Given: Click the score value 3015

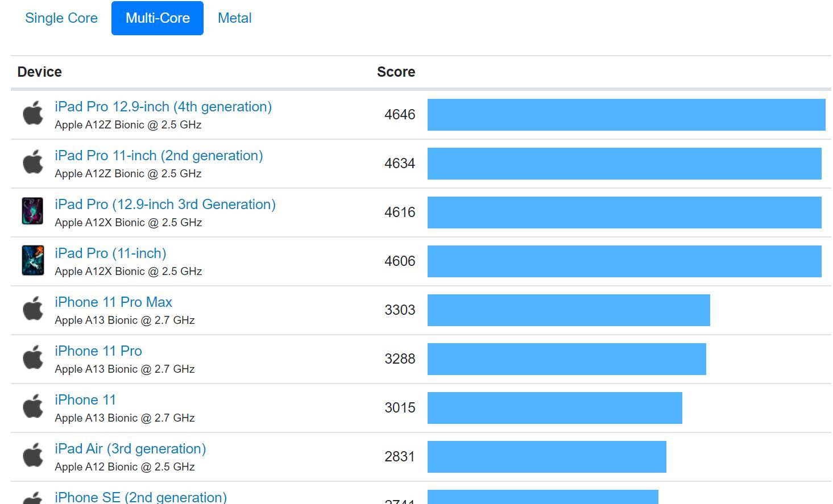Looking at the screenshot, I should tap(400, 408).
